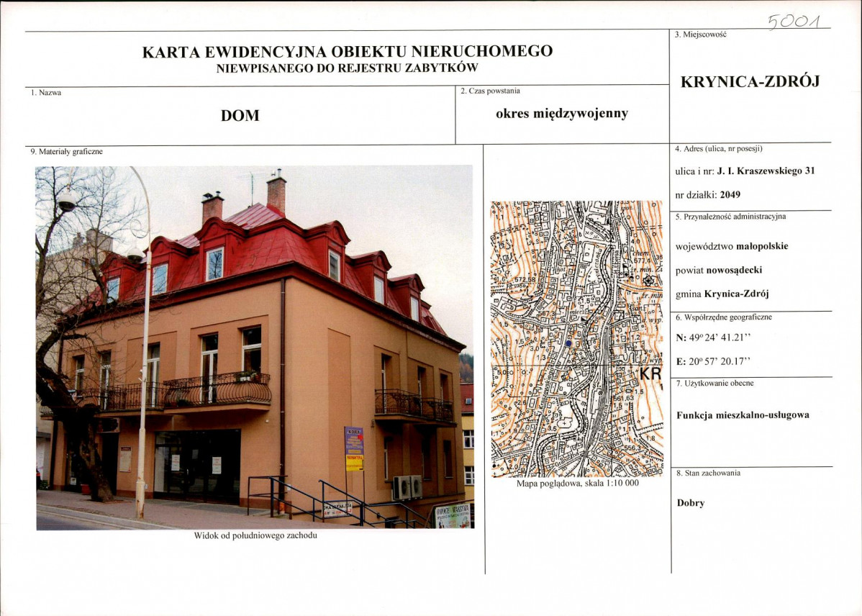Click the "9. Materiały graficzne" label
Screen dimensions: 862x616
(x=66, y=151)
